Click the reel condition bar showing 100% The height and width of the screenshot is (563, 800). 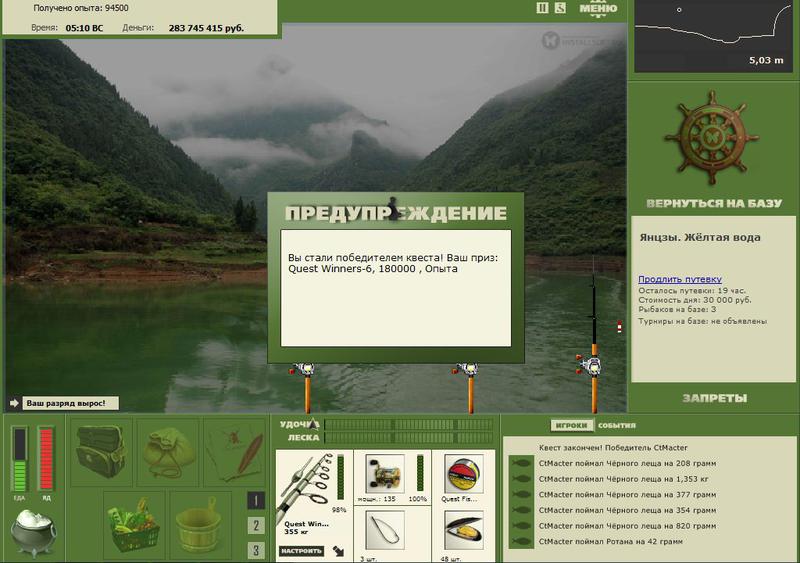coord(420,474)
